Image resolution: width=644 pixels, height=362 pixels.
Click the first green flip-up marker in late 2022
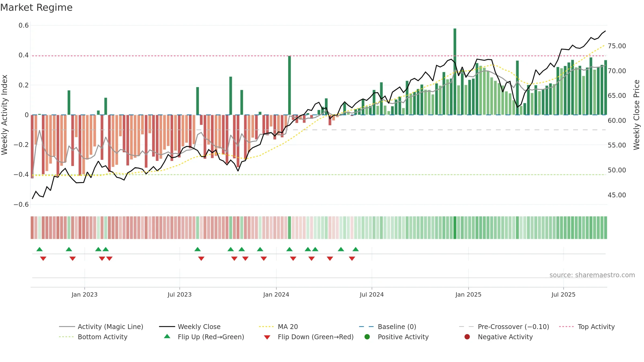click(39, 249)
